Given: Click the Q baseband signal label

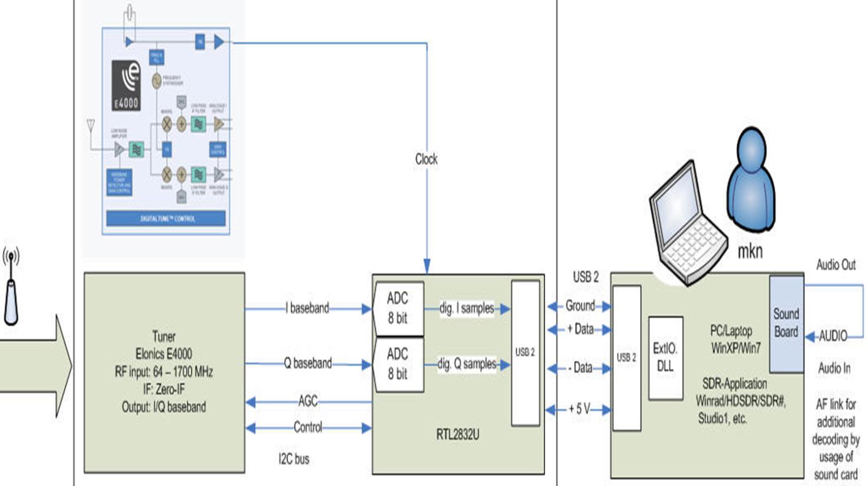Looking at the screenshot, I should click(308, 363).
